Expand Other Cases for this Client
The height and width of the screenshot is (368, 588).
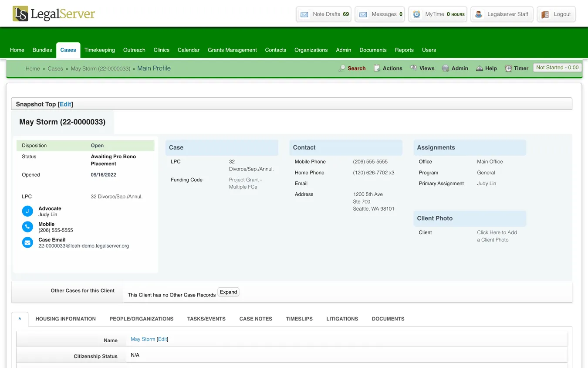[x=228, y=292]
